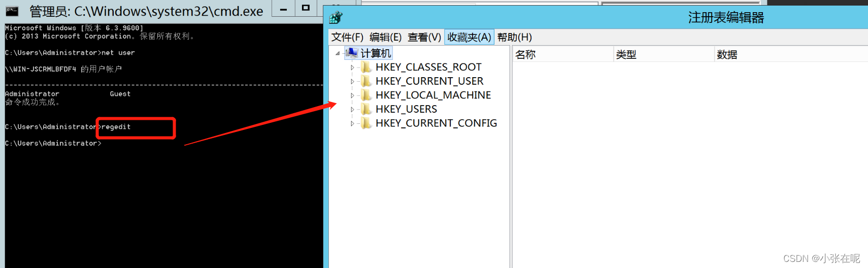The image size is (868, 268).
Task: Click the Registry Editor app icon in title bar
Action: click(336, 18)
